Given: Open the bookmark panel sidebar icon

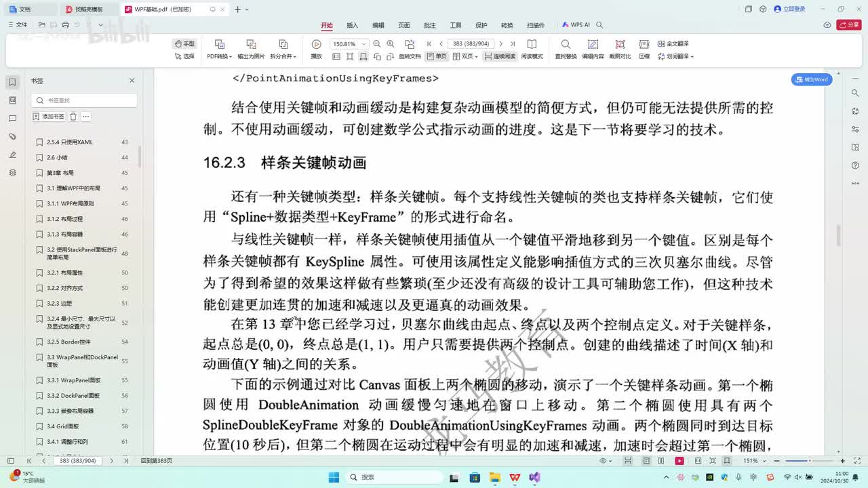Looking at the screenshot, I should 12,82.
